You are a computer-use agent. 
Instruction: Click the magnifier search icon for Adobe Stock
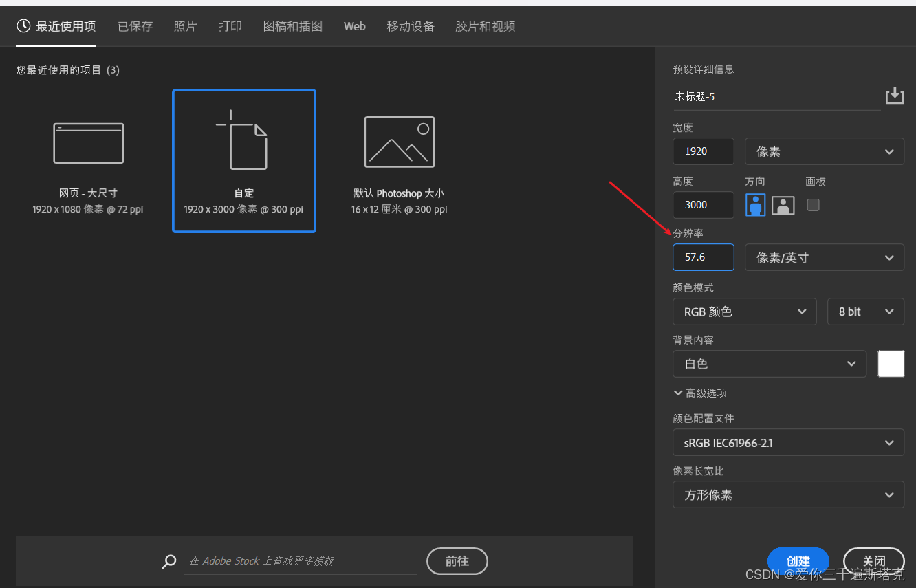coord(168,562)
